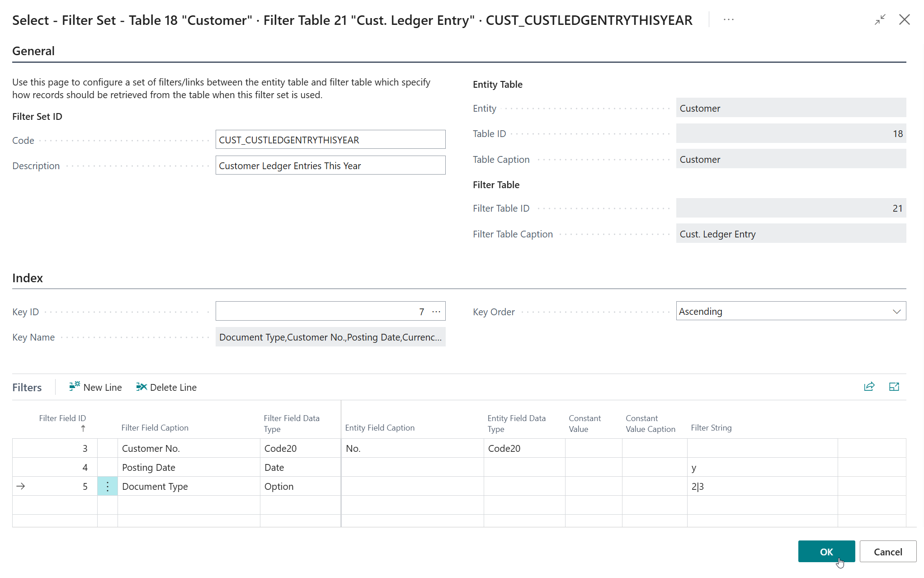Collapse the Index section header

28,278
